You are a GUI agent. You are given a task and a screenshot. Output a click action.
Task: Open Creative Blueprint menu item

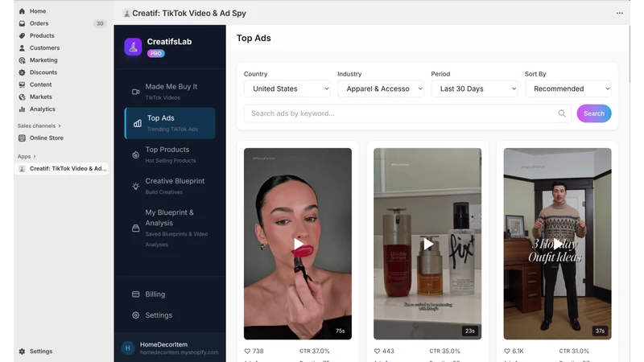pos(170,187)
